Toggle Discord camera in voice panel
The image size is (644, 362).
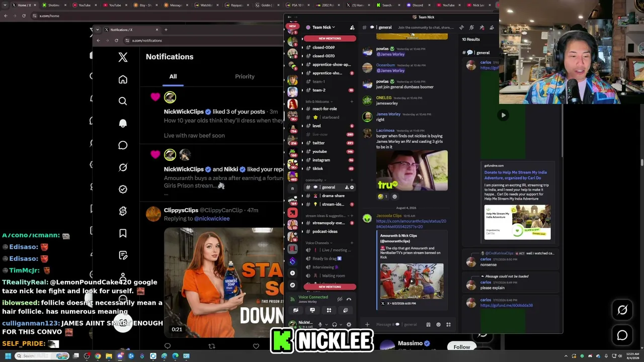(296, 310)
